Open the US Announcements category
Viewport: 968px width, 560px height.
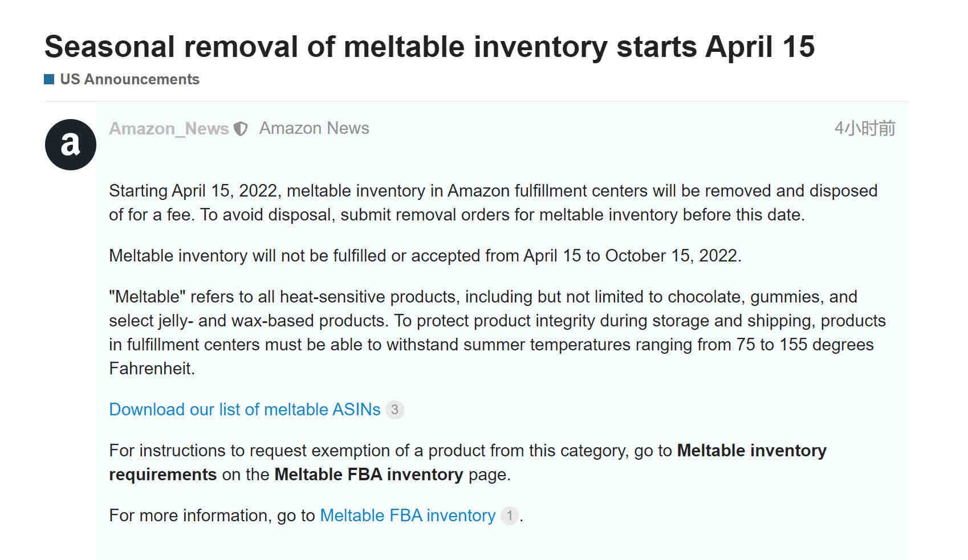point(129,79)
